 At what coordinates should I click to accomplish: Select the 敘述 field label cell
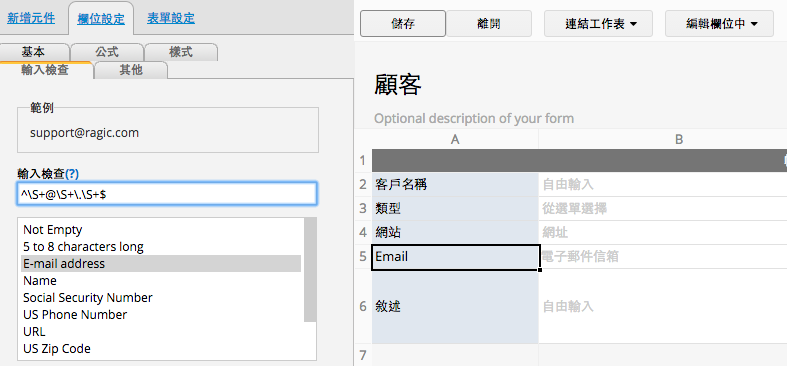point(455,306)
